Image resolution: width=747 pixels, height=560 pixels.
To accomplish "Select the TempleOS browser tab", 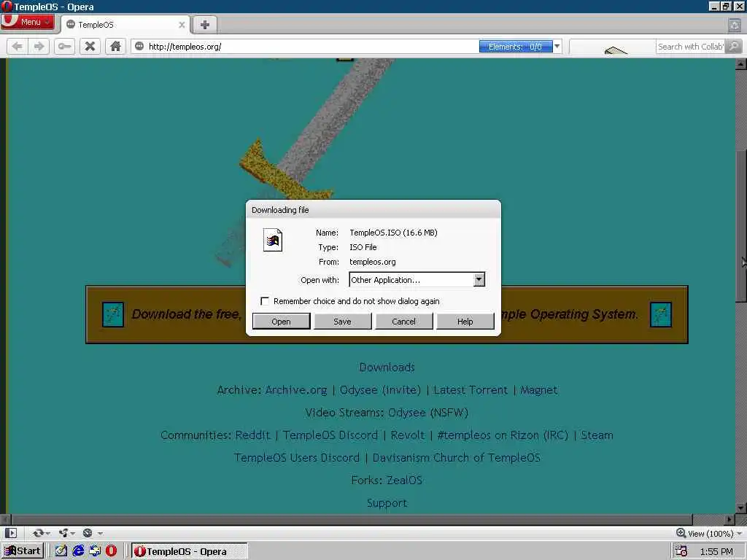I will click(x=125, y=25).
